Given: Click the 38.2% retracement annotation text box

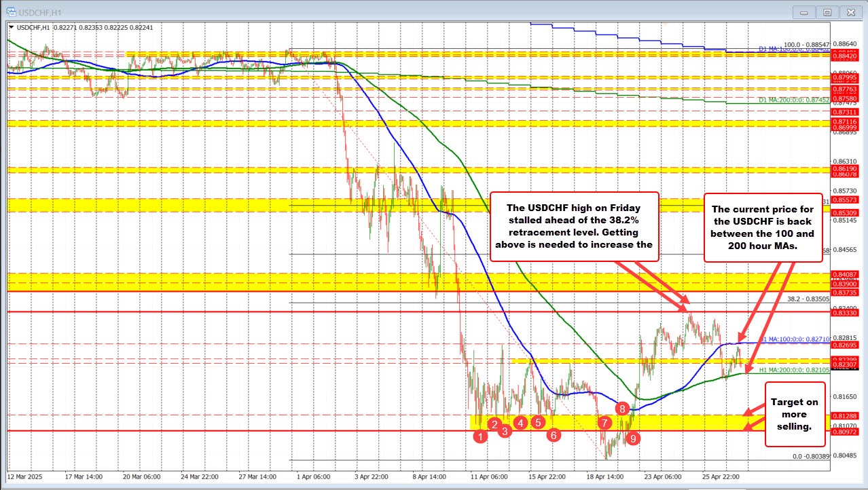Looking at the screenshot, I should pyautogui.click(x=575, y=226).
